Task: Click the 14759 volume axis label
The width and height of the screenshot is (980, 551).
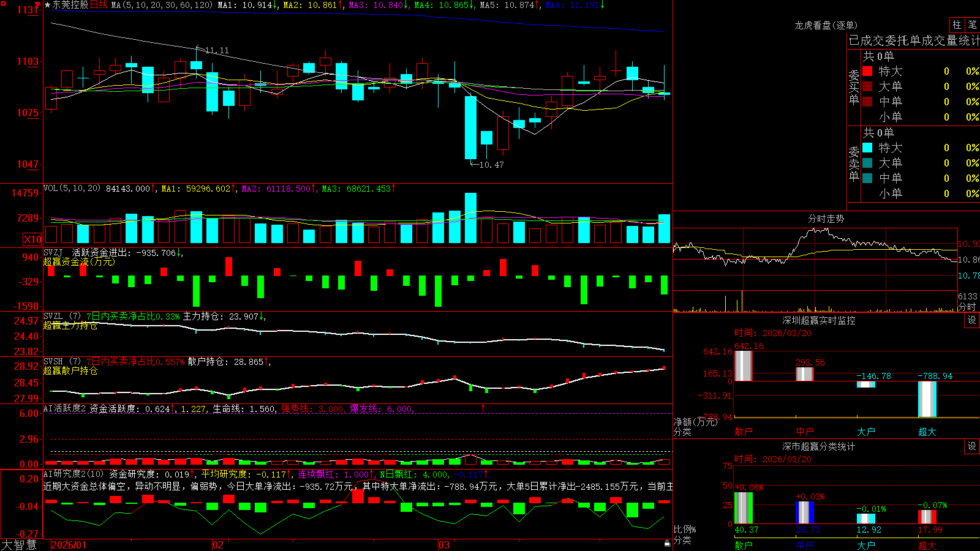Action: [x=25, y=193]
